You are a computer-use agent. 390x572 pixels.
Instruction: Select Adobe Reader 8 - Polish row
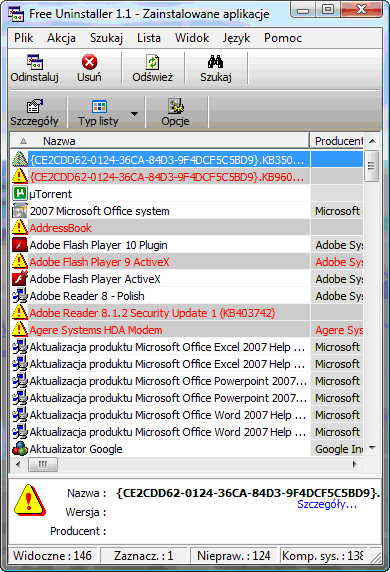tap(187, 296)
